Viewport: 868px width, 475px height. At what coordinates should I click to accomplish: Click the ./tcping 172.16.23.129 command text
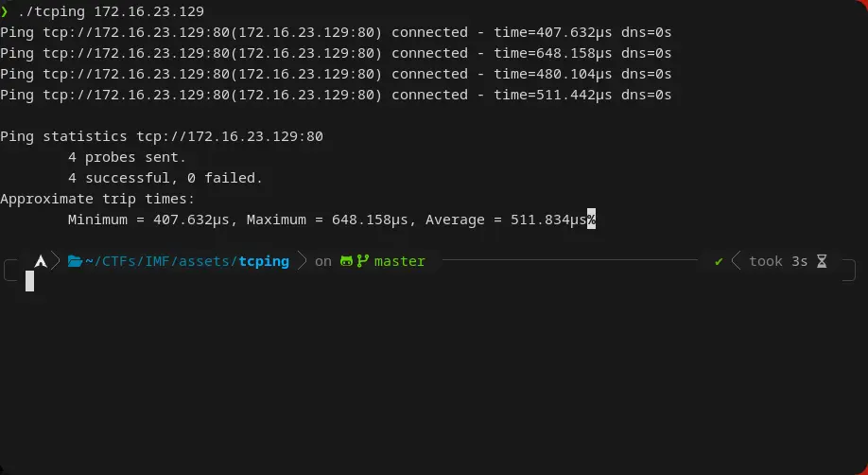[x=111, y=11]
